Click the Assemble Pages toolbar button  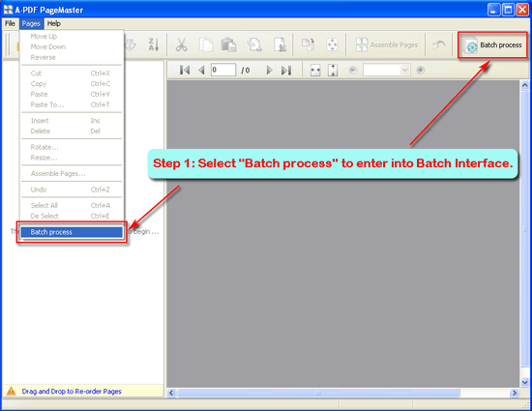[x=387, y=44]
